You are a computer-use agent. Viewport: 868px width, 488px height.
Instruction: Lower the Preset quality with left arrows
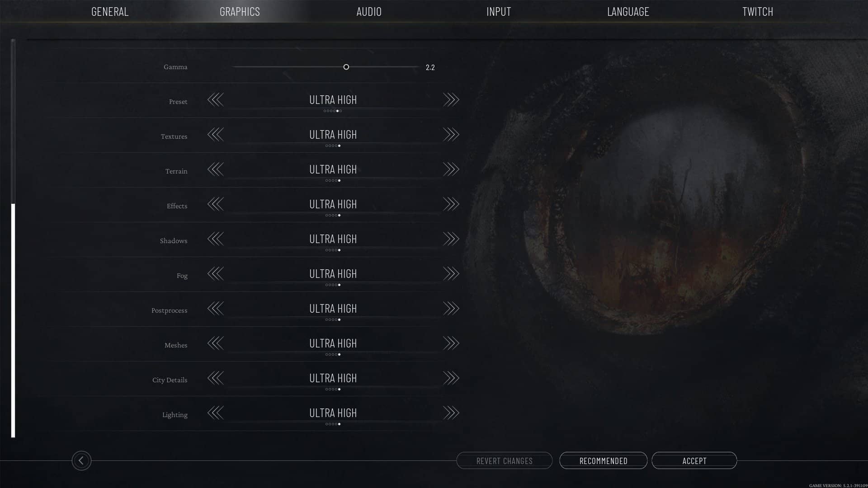click(x=216, y=100)
